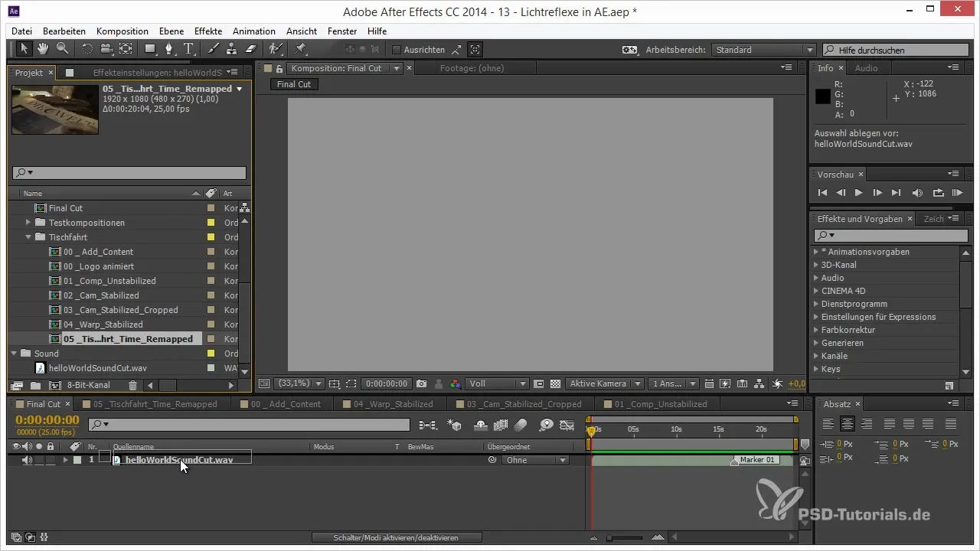Select the Hand tool
This screenshot has height=551, width=980.
43,49
